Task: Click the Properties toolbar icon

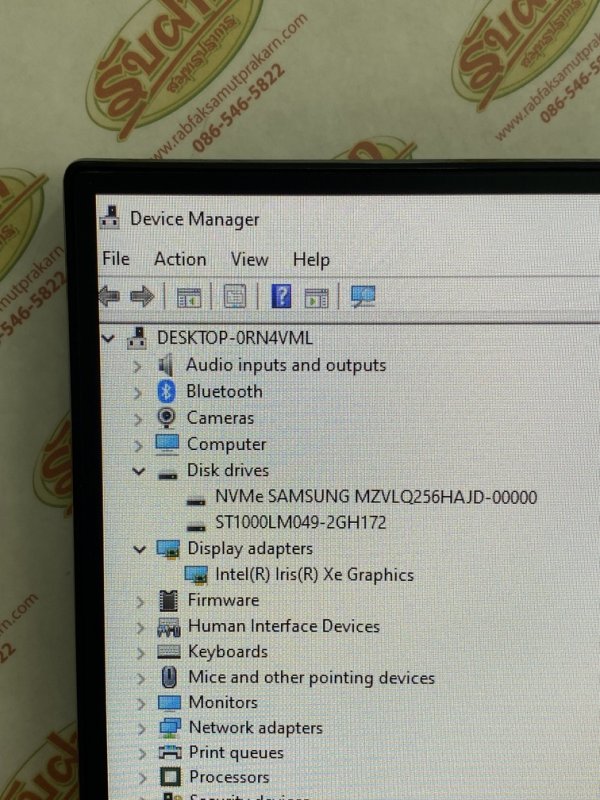Action: pyautogui.click(x=235, y=296)
